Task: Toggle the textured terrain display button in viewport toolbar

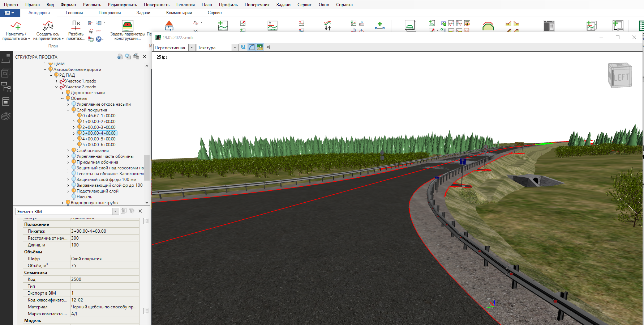Action: (260, 47)
